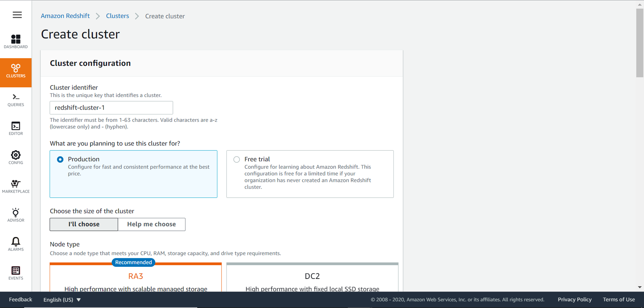Open the hamburger navigation menu

point(17,15)
